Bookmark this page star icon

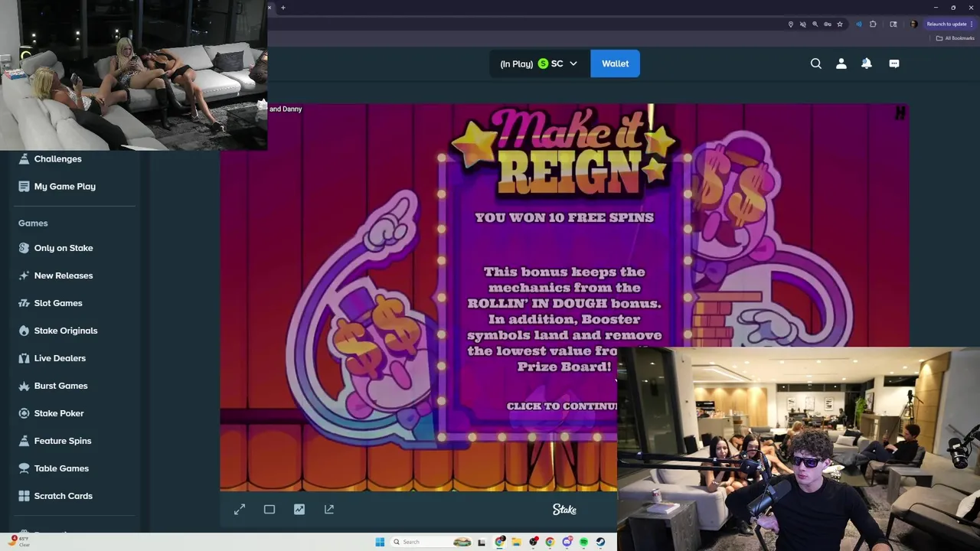840,24
